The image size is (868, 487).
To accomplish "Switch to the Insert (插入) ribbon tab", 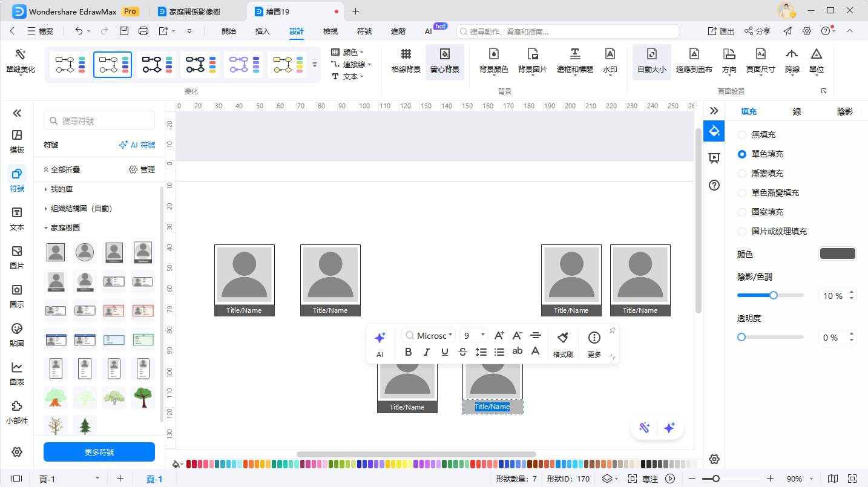I will 263,31.
